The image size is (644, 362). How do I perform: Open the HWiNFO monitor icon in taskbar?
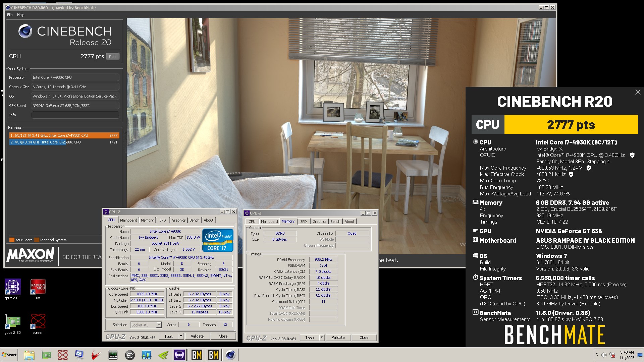click(113, 355)
